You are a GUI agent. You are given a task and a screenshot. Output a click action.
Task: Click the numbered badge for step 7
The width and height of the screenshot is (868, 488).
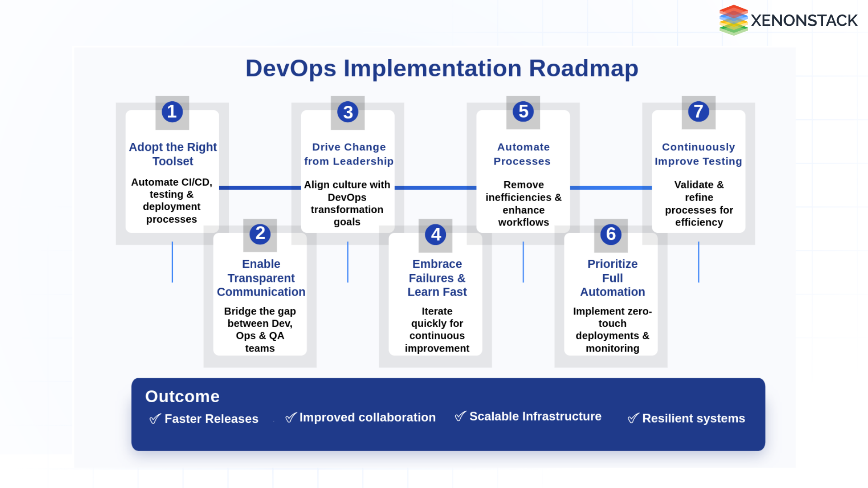point(698,112)
